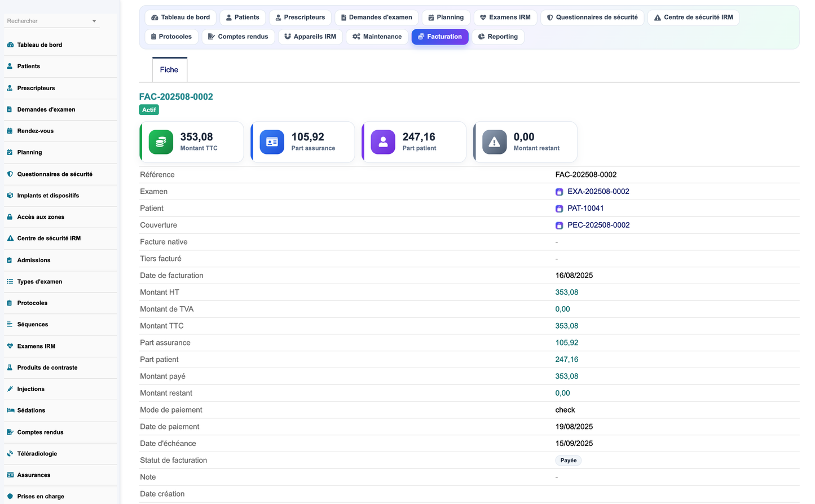815x504 pixels.
Task: Open Demandes d'examen top navigation tab
Action: [377, 17]
